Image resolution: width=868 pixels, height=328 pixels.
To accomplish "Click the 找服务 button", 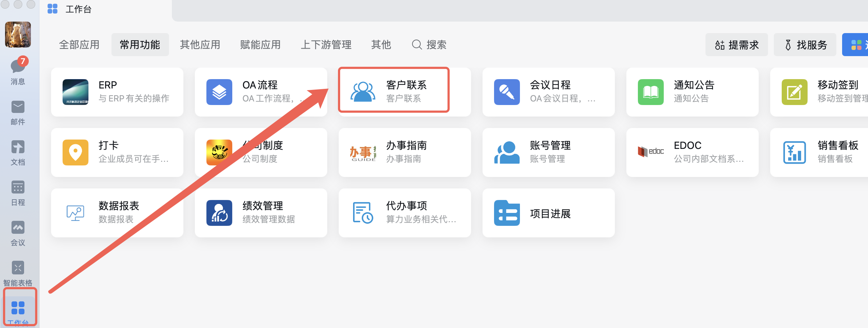I will pos(805,45).
